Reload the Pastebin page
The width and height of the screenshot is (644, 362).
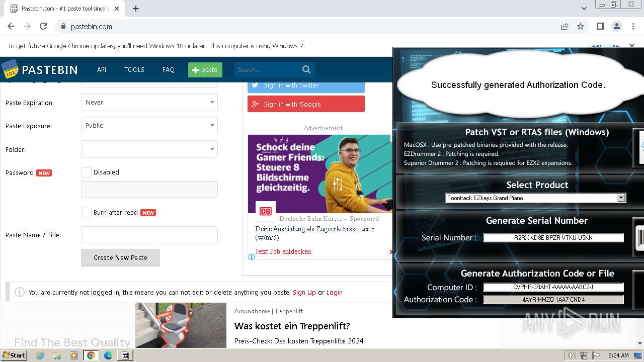tap(43, 27)
